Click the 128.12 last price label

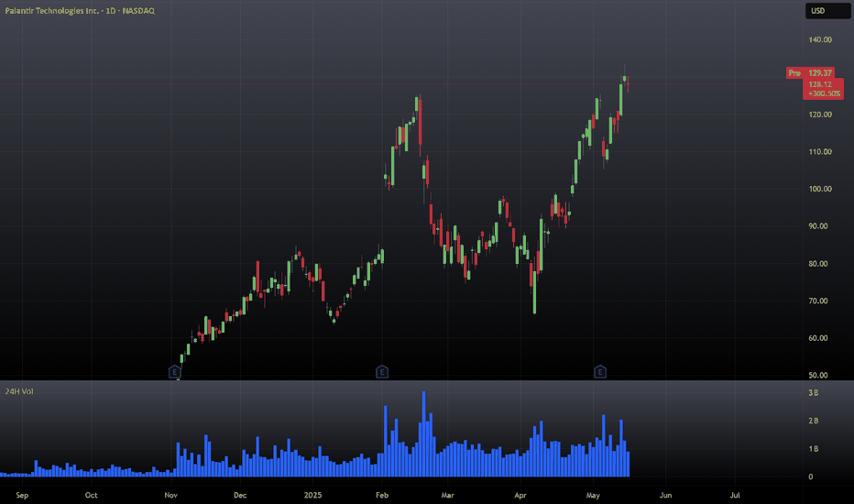click(820, 84)
